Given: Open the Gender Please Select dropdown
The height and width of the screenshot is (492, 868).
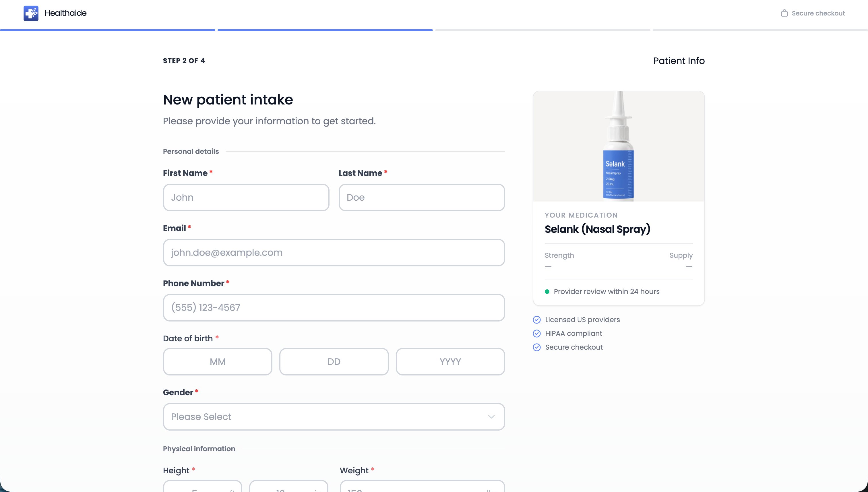Looking at the screenshot, I should coord(334,417).
